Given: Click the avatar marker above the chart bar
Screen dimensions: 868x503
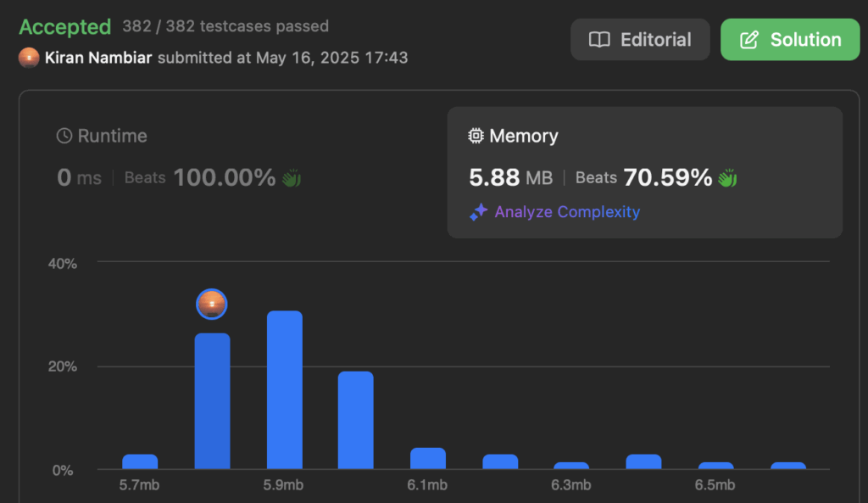Looking at the screenshot, I should [211, 305].
